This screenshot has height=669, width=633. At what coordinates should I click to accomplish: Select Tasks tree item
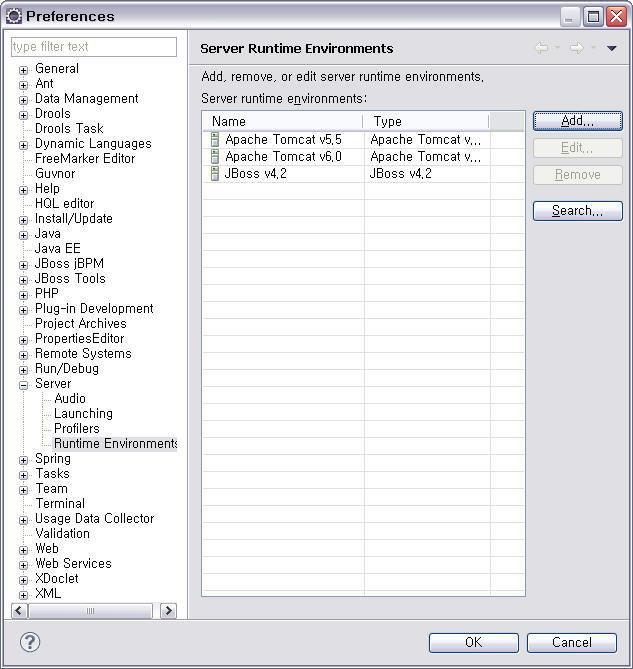click(52, 474)
